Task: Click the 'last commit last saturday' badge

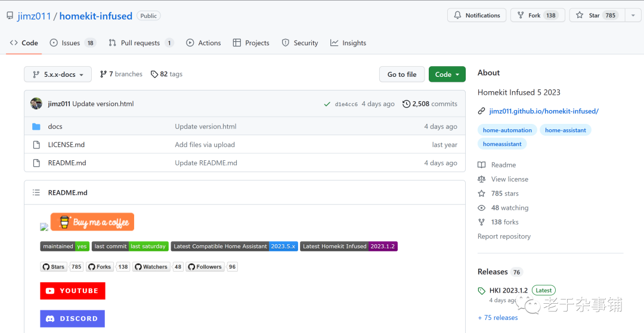Action: 130,246
